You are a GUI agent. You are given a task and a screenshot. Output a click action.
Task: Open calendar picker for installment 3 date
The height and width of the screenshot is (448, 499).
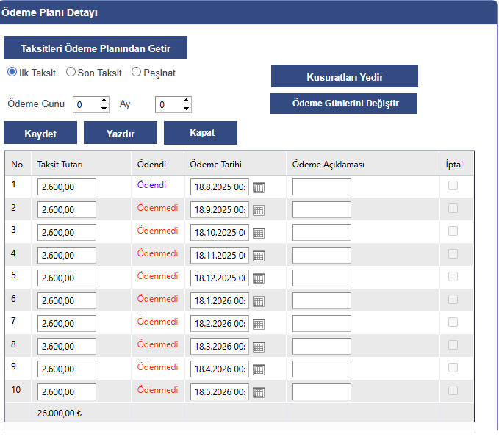click(x=259, y=233)
